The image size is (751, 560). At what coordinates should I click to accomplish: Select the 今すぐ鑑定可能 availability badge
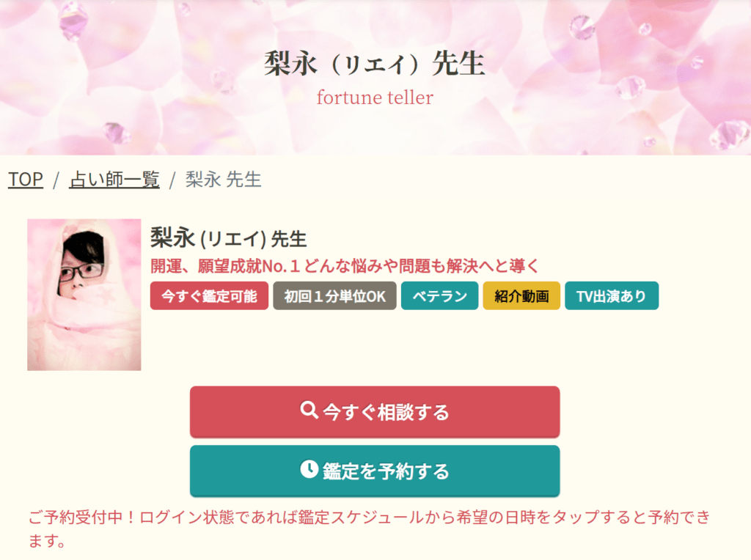(208, 295)
